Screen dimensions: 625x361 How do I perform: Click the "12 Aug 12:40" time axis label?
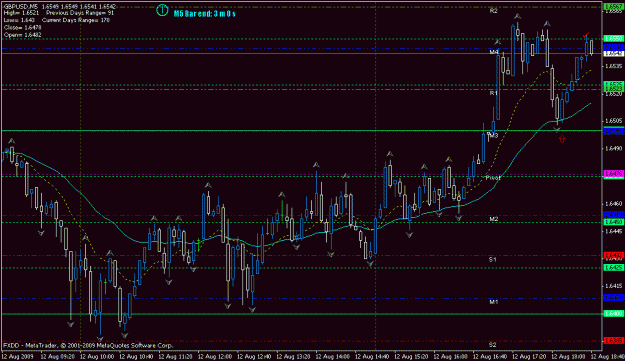tap(254, 356)
